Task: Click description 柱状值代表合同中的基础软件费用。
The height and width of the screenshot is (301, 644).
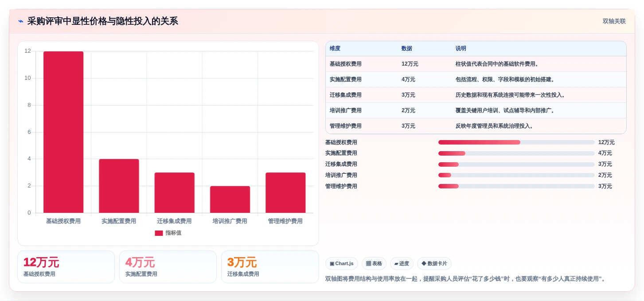Action: (498, 64)
